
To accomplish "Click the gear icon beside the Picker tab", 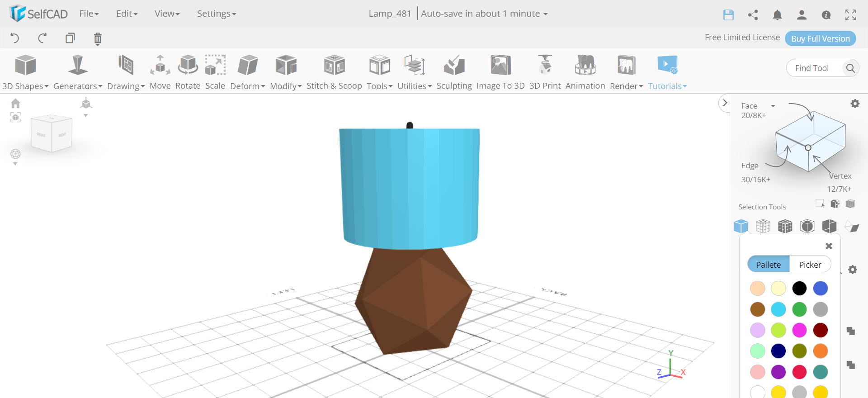I will [x=853, y=270].
